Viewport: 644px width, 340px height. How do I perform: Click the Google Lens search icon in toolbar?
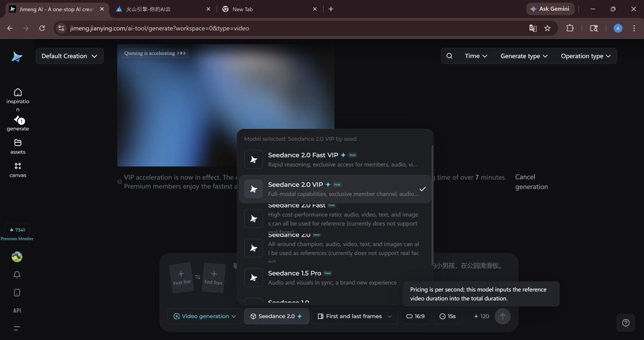(x=594, y=28)
